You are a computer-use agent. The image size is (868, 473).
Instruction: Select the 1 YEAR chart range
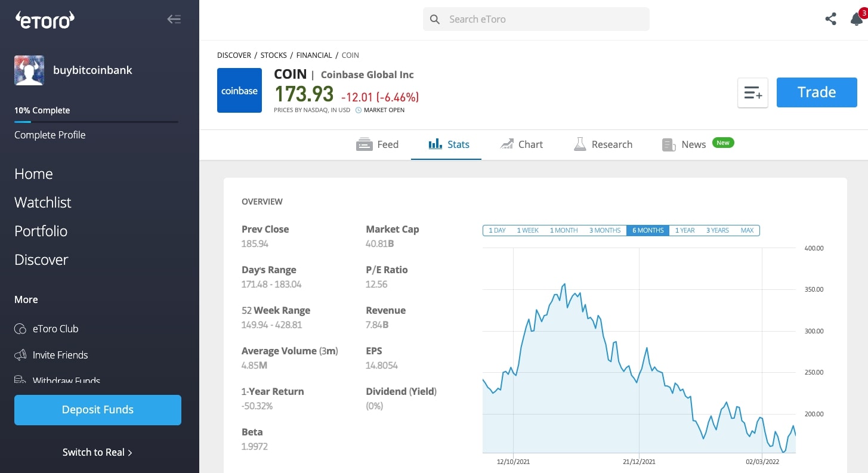coord(685,230)
